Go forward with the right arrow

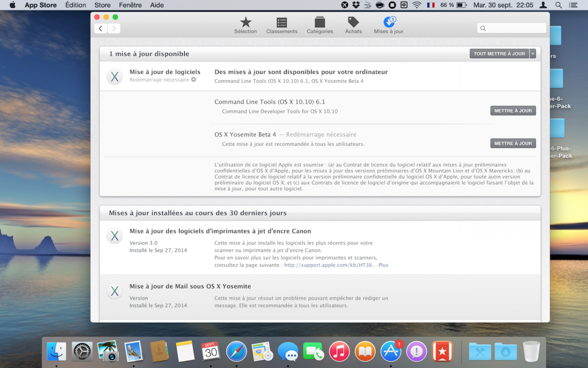click(x=114, y=28)
